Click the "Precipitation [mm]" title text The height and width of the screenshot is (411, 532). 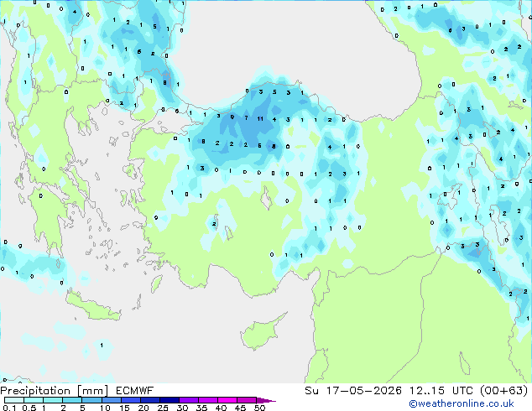tap(55, 391)
